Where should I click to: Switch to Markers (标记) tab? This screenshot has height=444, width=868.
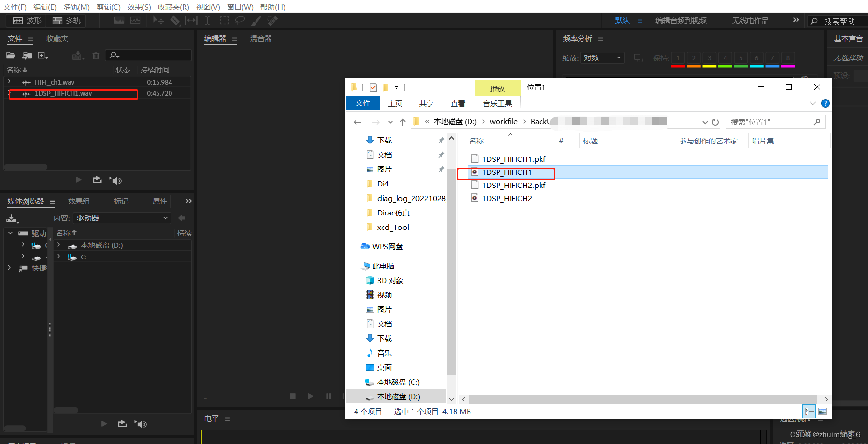click(x=121, y=201)
